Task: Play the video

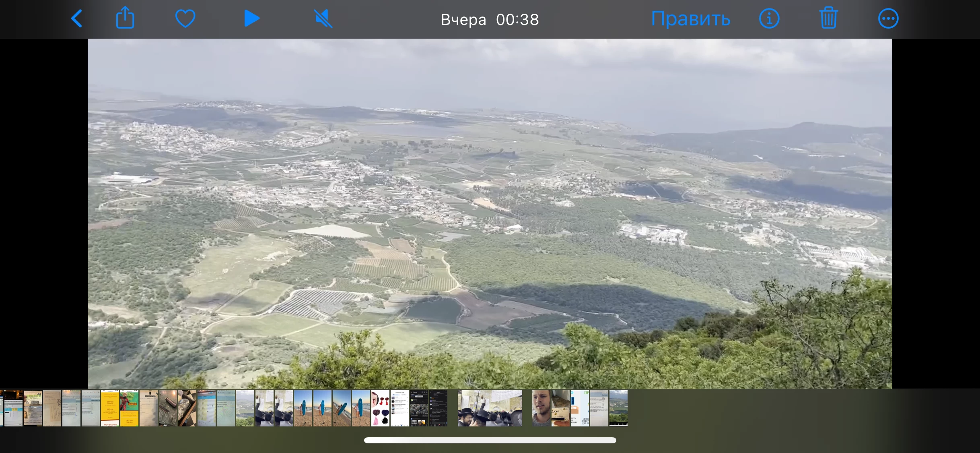Action: point(252,19)
